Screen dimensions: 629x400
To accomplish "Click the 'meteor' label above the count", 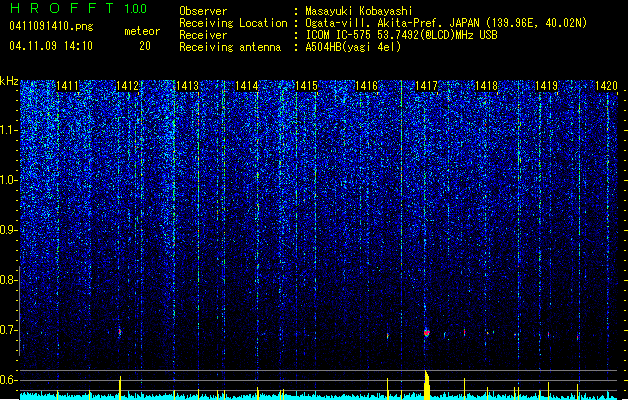I will pyautogui.click(x=142, y=31).
